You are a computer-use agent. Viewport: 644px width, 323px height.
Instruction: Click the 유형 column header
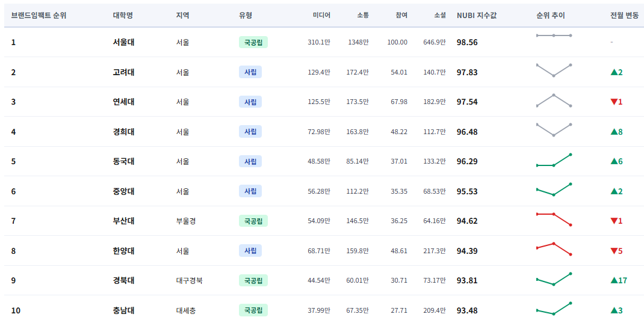246,16
